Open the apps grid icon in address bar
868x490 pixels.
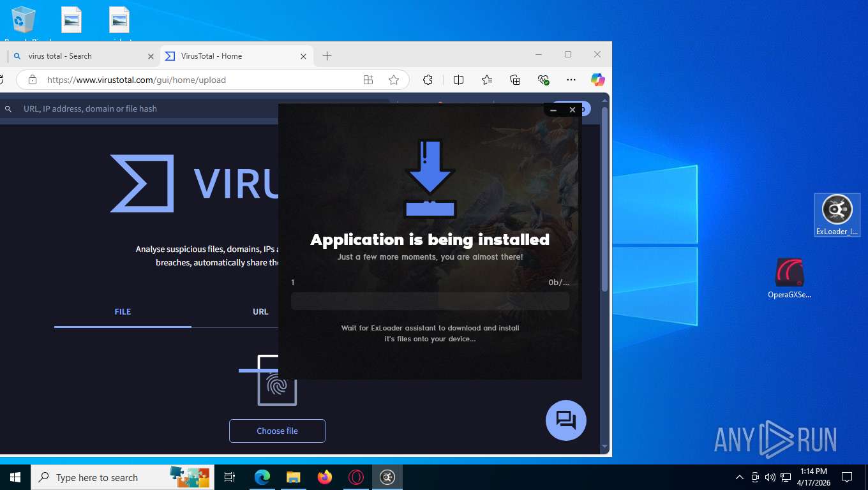368,80
